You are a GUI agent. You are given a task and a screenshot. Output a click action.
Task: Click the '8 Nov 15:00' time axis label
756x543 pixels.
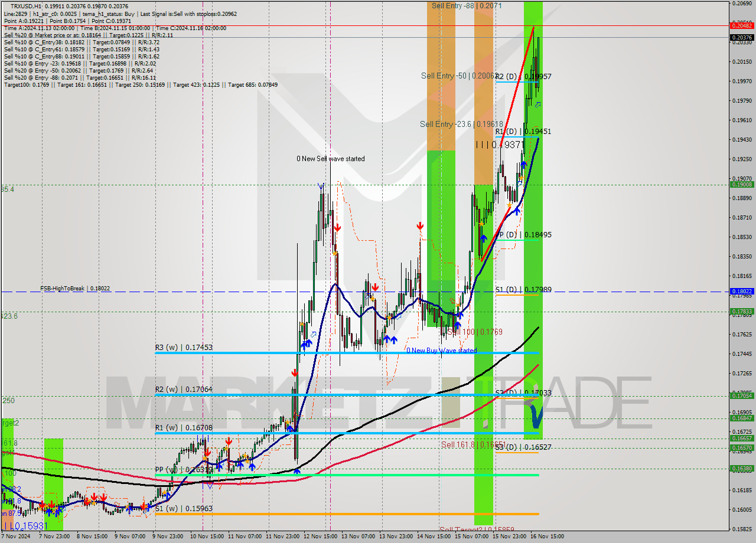coord(92,537)
